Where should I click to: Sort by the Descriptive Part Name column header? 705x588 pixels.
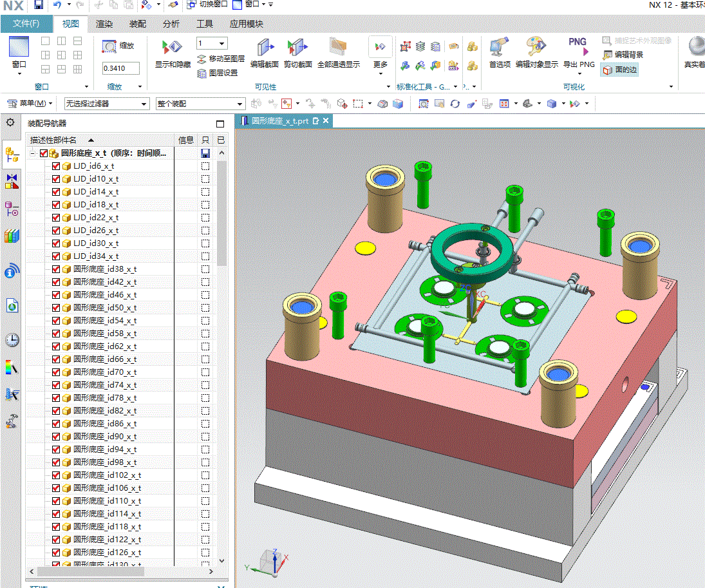click(100, 140)
